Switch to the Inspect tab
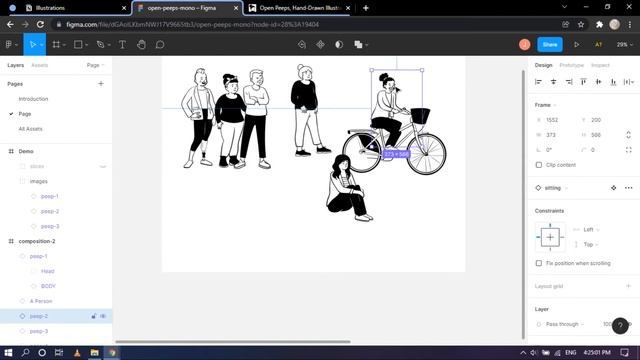 click(x=600, y=65)
